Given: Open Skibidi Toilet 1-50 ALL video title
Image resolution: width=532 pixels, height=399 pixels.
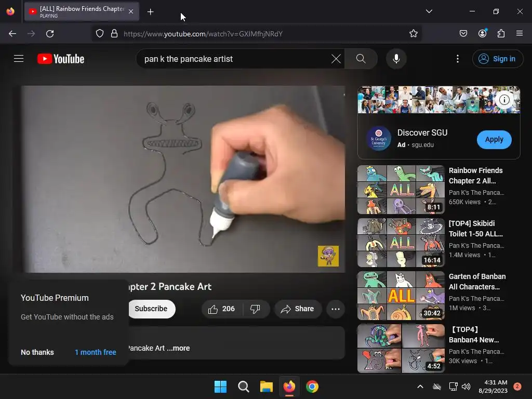Looking at the screenshot, I should pyautogui.click(x=476, y=229).
